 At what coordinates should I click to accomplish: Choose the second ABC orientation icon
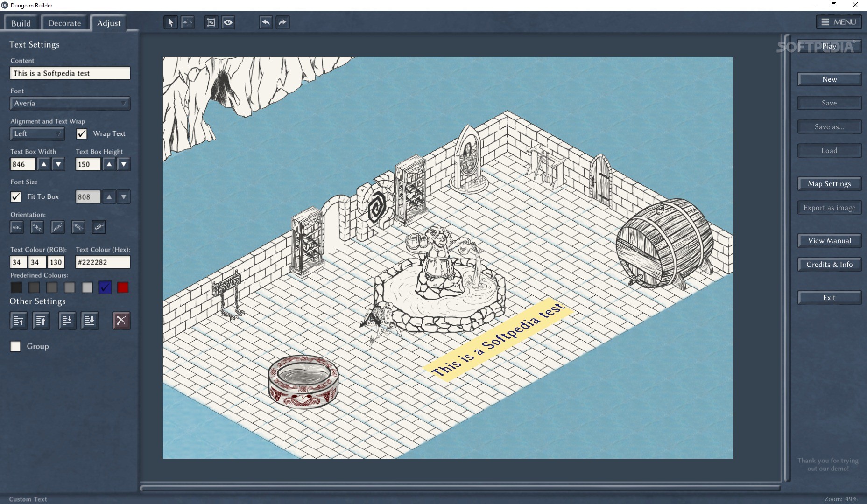(37, 227)
